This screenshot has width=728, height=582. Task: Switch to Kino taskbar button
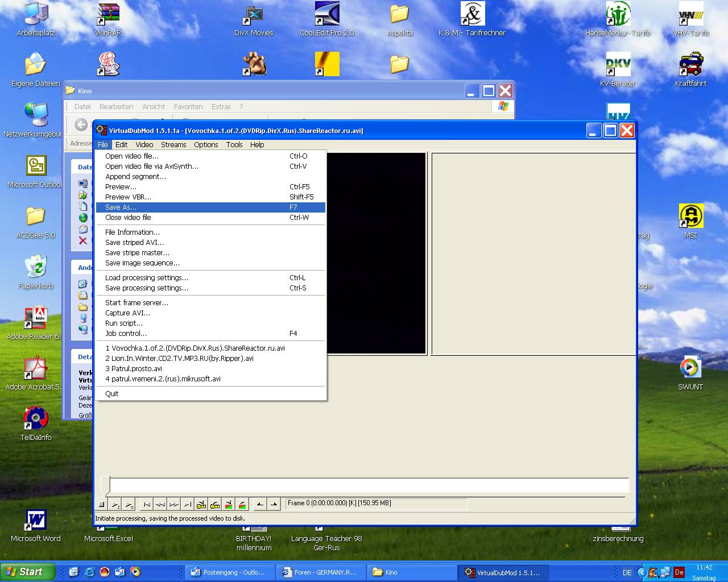click(412, 572)
